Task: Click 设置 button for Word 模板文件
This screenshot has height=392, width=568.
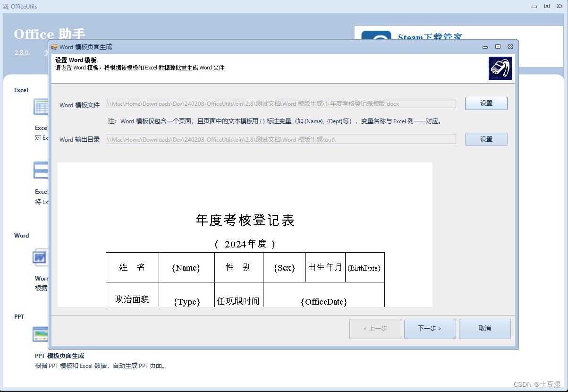Action: [x=486, y=103]
